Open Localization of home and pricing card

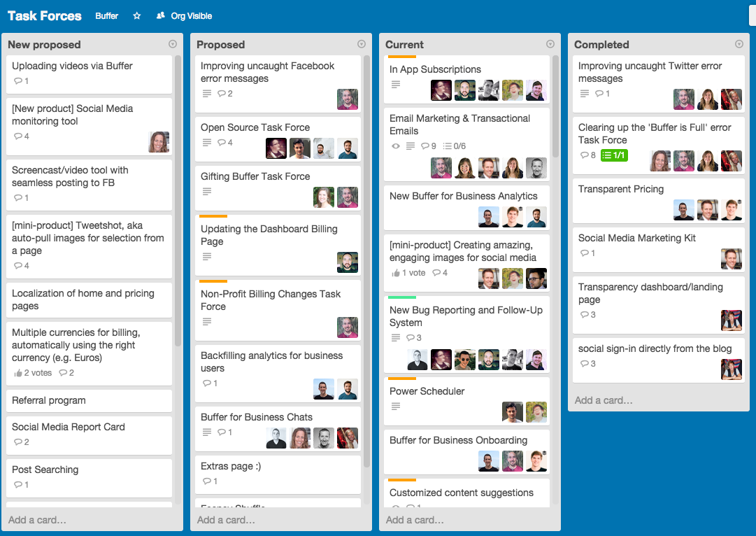[x=90, y=299]
